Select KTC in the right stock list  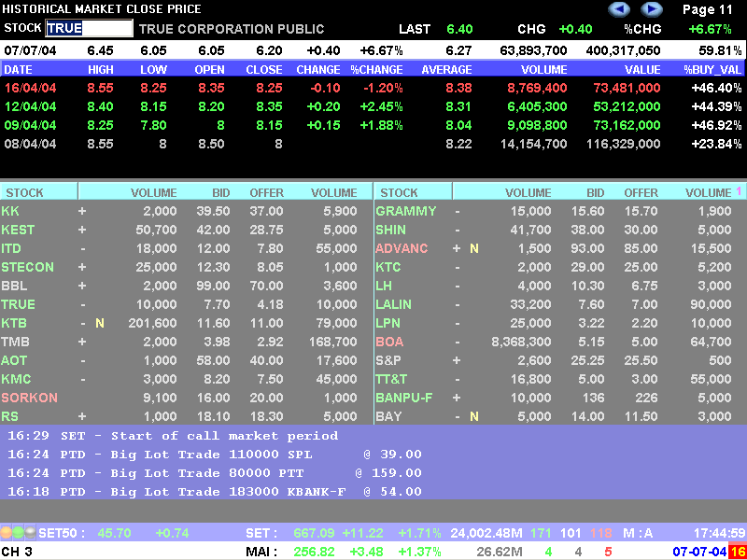pyautogui.click(x=388, y=267)
